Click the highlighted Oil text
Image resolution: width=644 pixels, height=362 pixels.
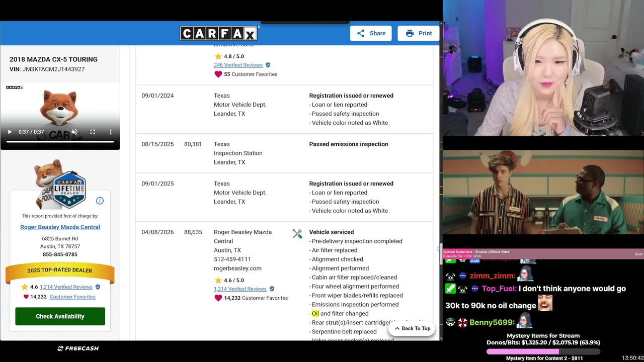pos(315,313)
